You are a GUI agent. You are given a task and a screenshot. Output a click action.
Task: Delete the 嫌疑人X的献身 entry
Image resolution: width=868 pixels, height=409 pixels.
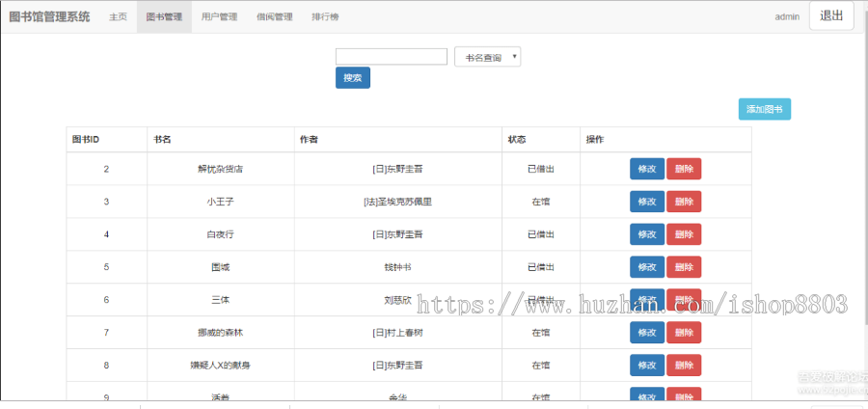click(684, 365)
